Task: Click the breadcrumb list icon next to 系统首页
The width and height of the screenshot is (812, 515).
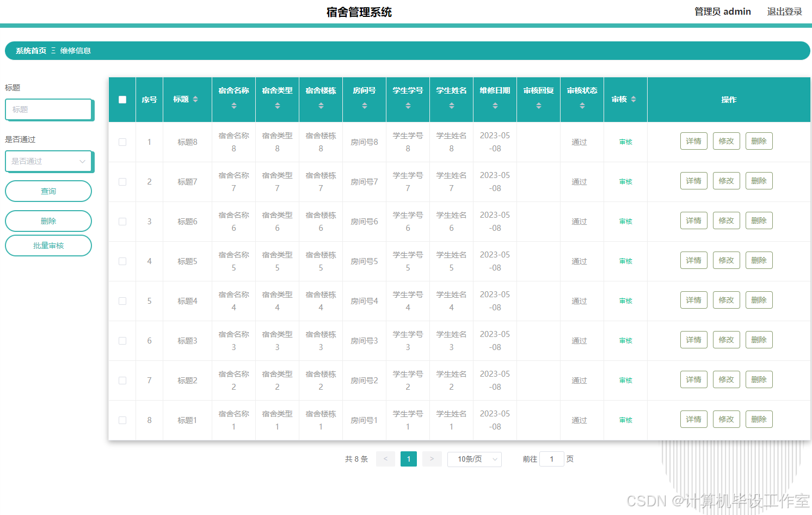Action: point(53,51)
